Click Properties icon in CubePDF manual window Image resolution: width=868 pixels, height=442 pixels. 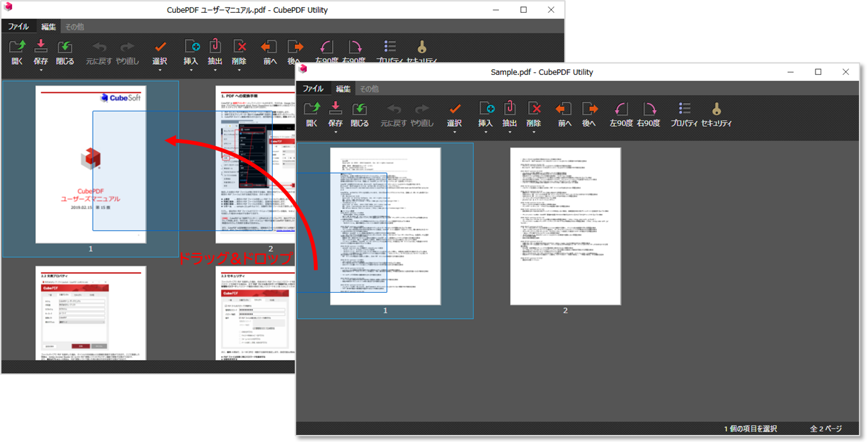tap(389, 47)
